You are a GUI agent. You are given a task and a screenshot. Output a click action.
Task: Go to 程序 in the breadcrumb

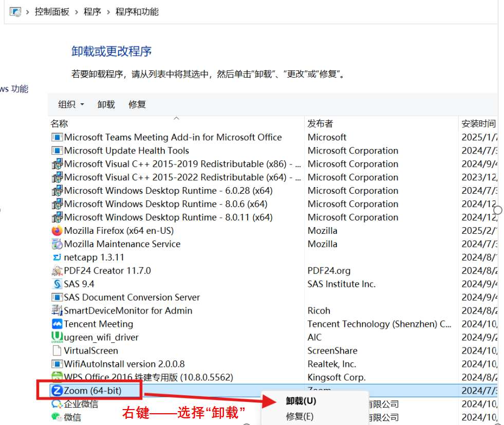(x=92, y=12)
